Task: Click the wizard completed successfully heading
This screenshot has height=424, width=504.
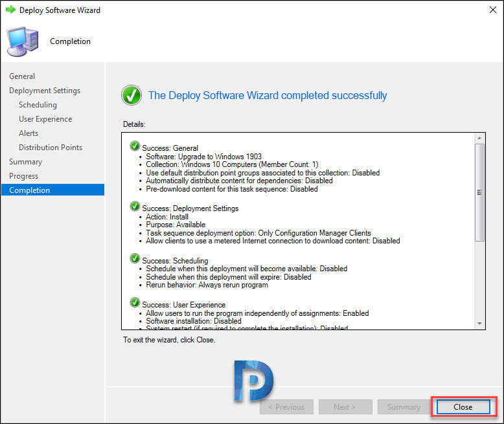Action: (268, 95)
